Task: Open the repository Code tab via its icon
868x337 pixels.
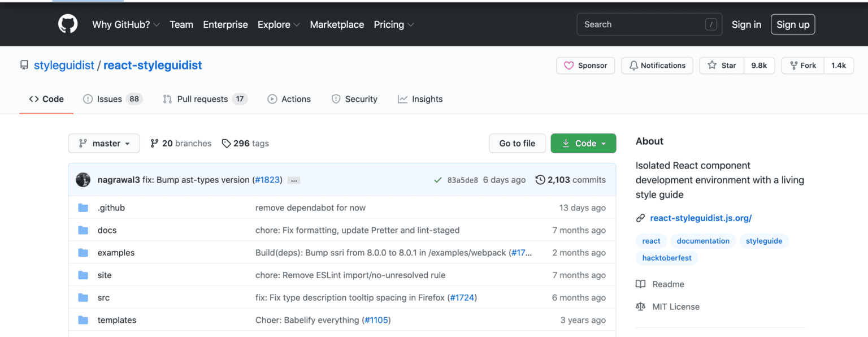Action: (33, 98)
